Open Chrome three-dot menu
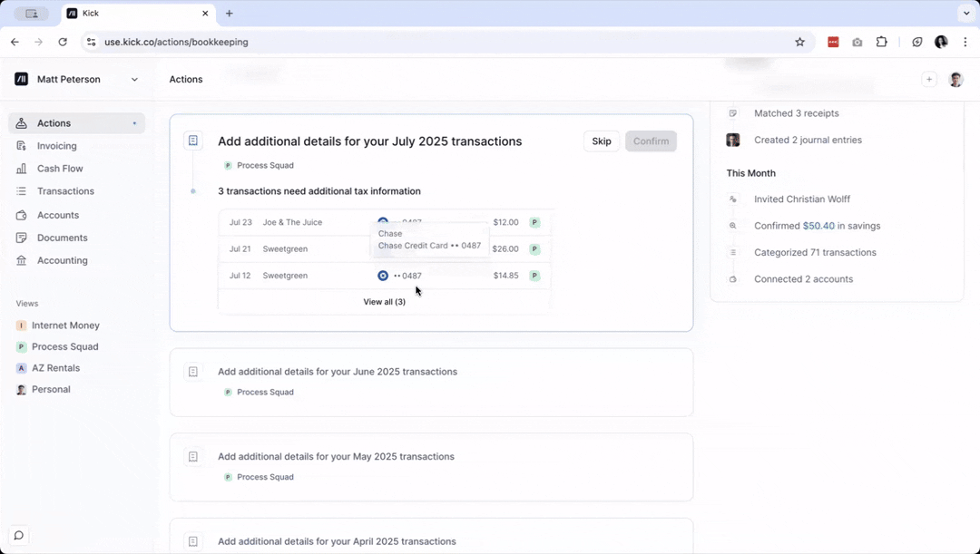 coord(965,42)
